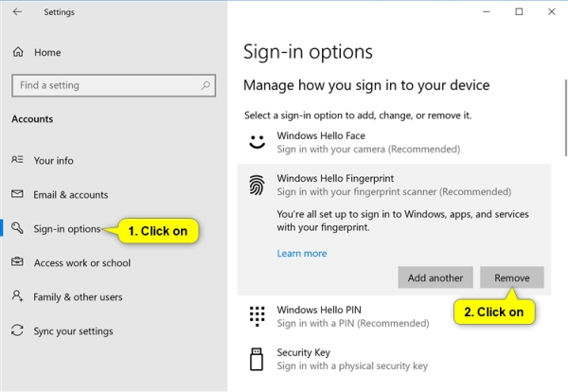Close the Settings window
This screenshot has width=568, height=392.
click(552, 12)
